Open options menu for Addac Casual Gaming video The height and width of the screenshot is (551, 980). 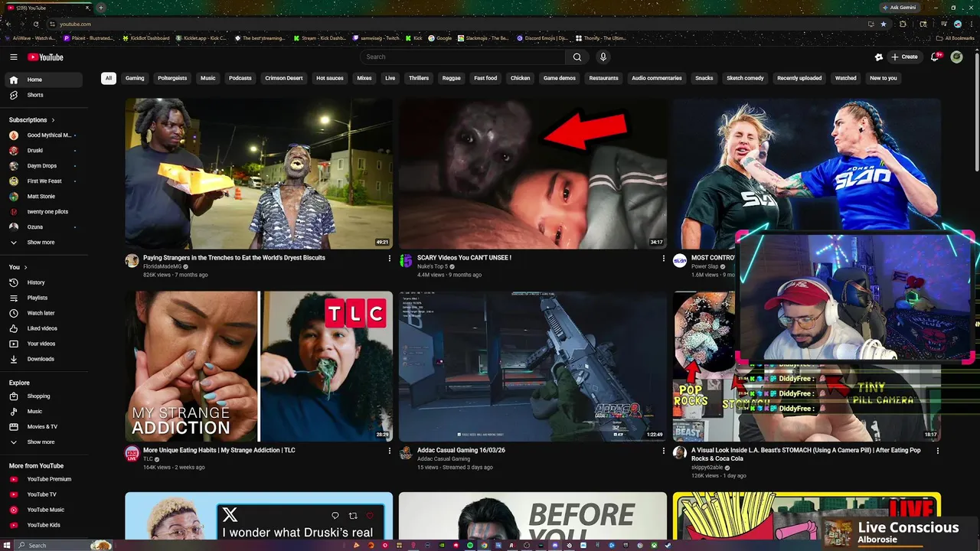[663, 451]
